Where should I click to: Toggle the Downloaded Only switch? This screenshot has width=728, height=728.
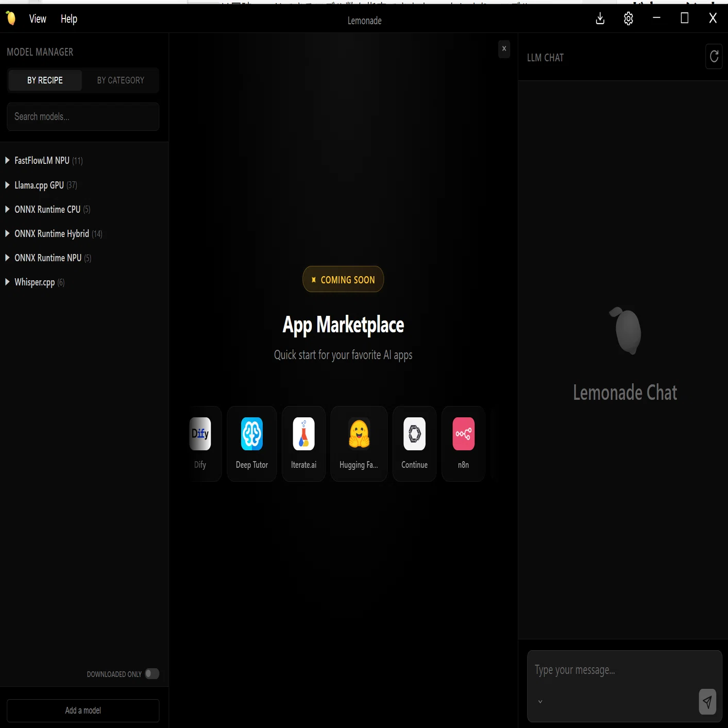point(152,673)
